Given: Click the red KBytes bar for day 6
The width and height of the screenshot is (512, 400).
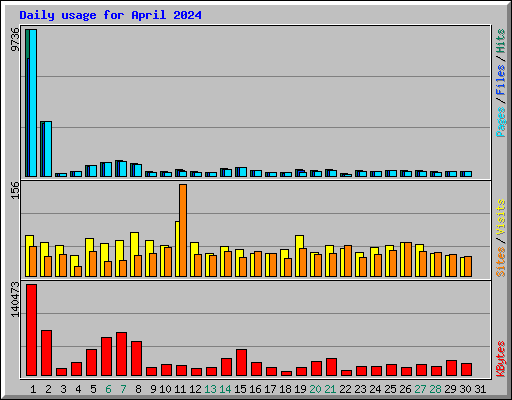Looking at the screenshot, I should pyautogui.click(x=107, y=357).
